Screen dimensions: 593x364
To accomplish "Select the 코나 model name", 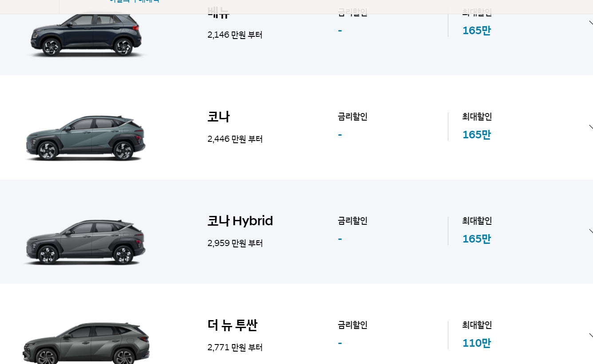I will point(218,117).
